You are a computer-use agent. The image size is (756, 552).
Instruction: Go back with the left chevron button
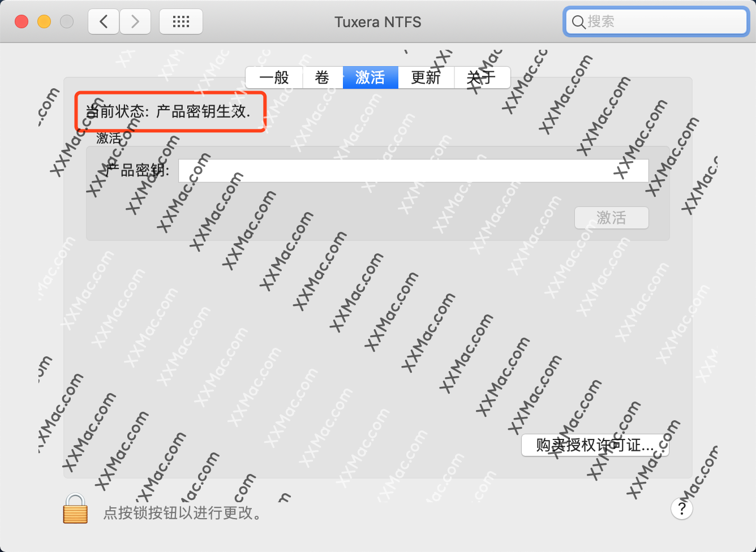click(104, 22)
